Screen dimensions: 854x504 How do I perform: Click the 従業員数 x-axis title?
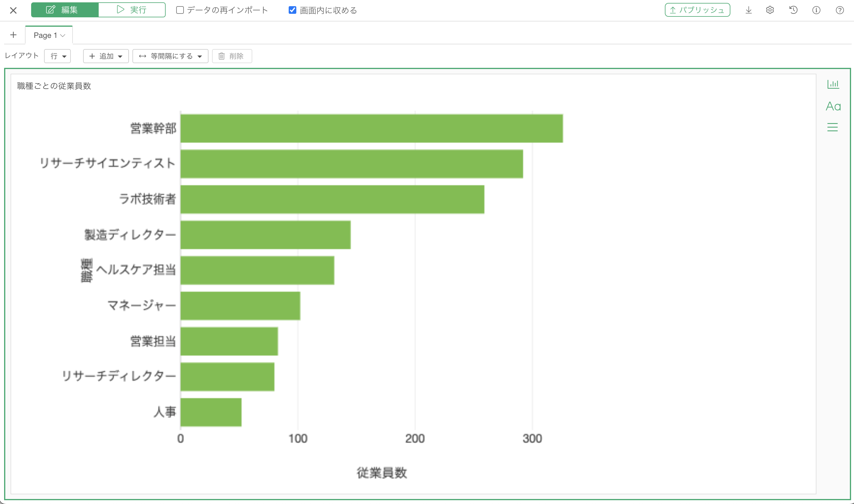[382, 473]
